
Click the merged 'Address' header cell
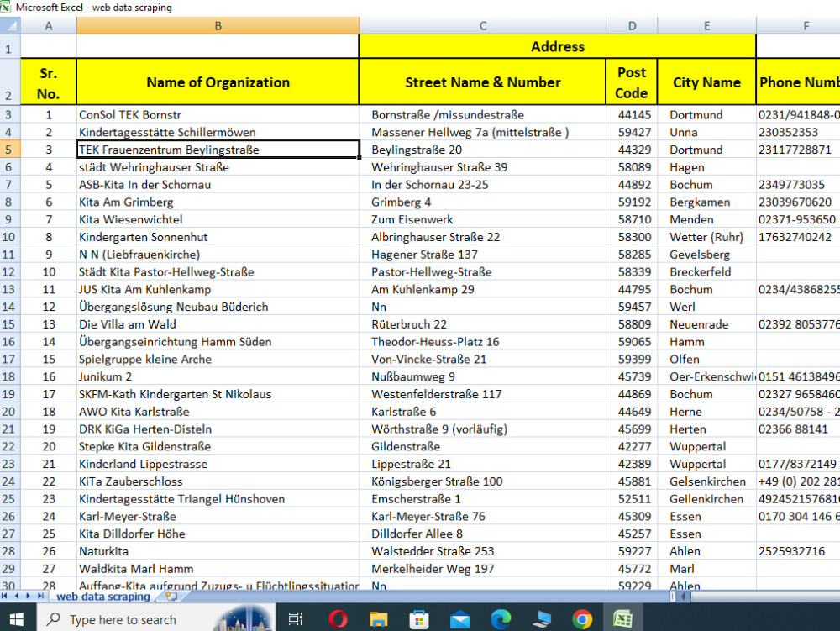(x=557, y=46)
